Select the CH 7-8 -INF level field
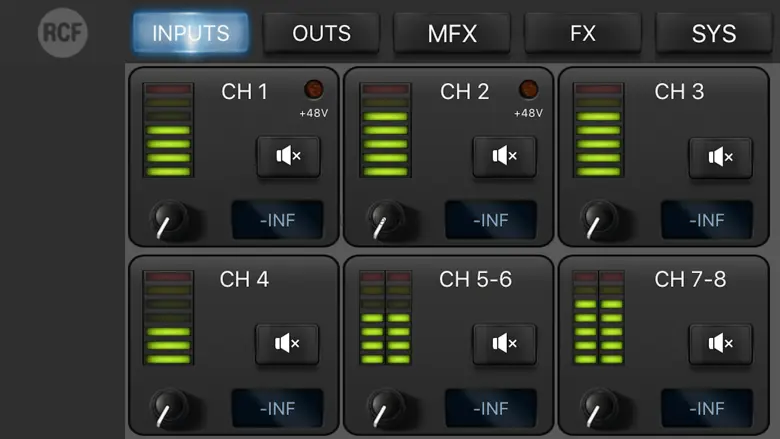This screenshot has height=439, width=780. tap(707, 408)
